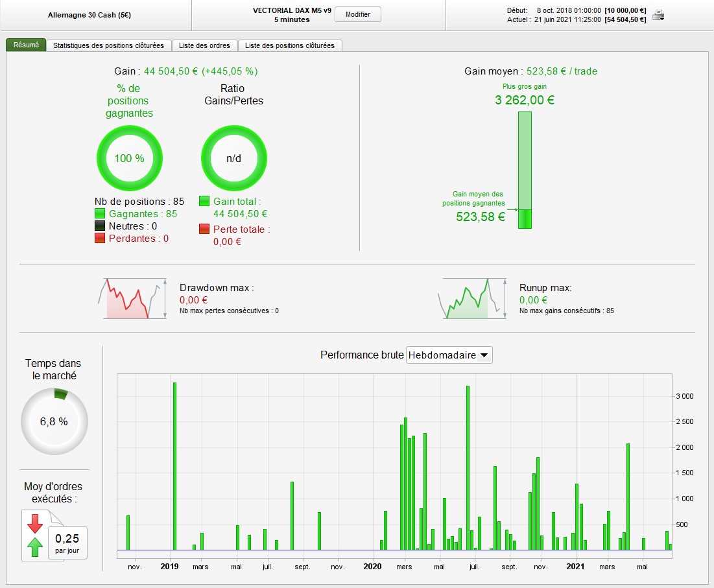Screen dimensions: 714x588
Task: Click the Plus gros gain vertical bar
Action: 525,170
